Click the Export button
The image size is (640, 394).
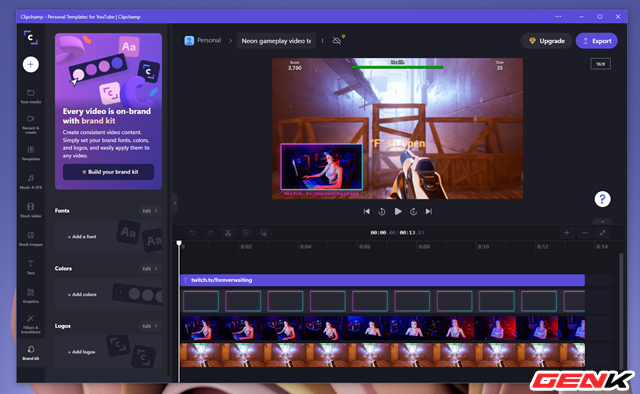(x=597, y=41)
